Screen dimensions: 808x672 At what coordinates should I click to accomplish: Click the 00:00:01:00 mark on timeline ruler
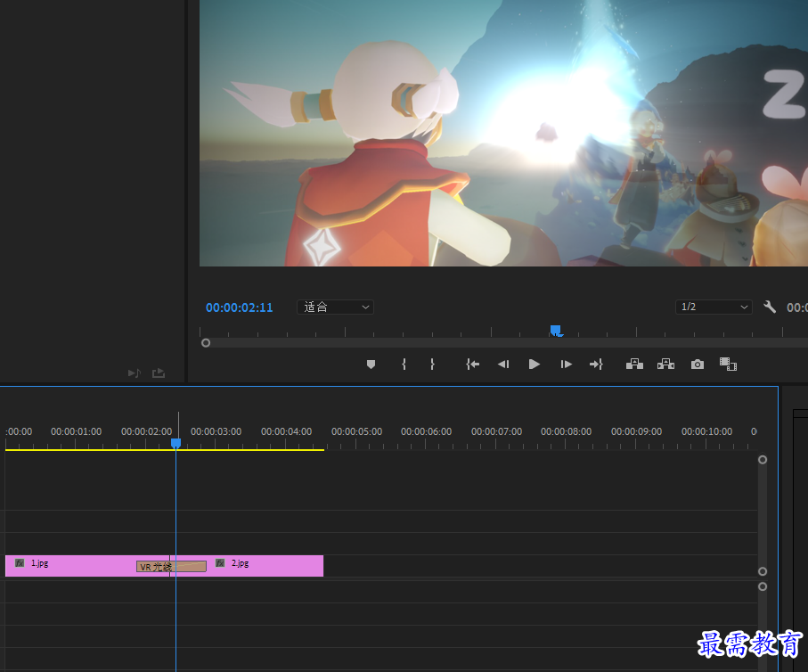point(77,431)
